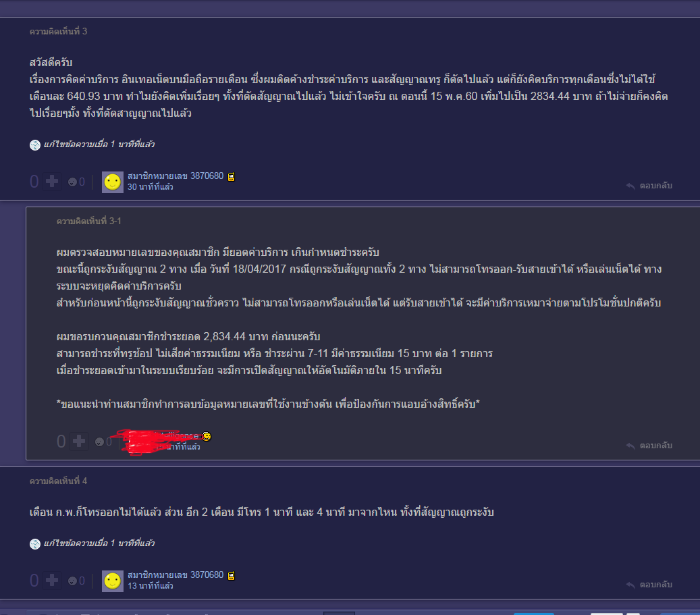The image size is (700, 615).
Task: Click the reply arrow icon on comment 3
Action: pos(630,186)
